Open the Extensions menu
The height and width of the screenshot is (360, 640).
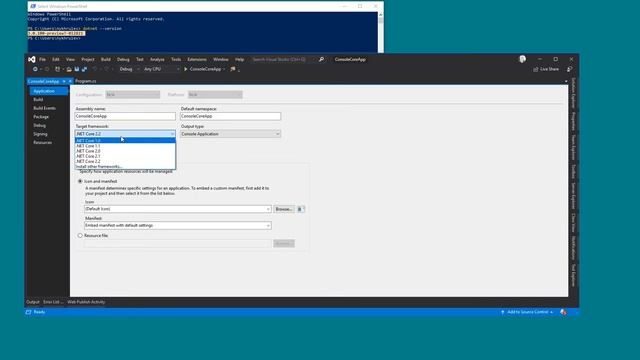pyautogui.click(x=197, y=60)
